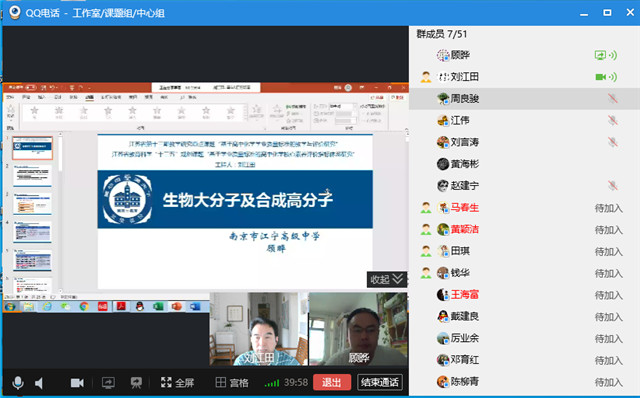Click the Chrome icon in the shared taskbar
Screen dimensions: 640x398
(x=84, y=306)
